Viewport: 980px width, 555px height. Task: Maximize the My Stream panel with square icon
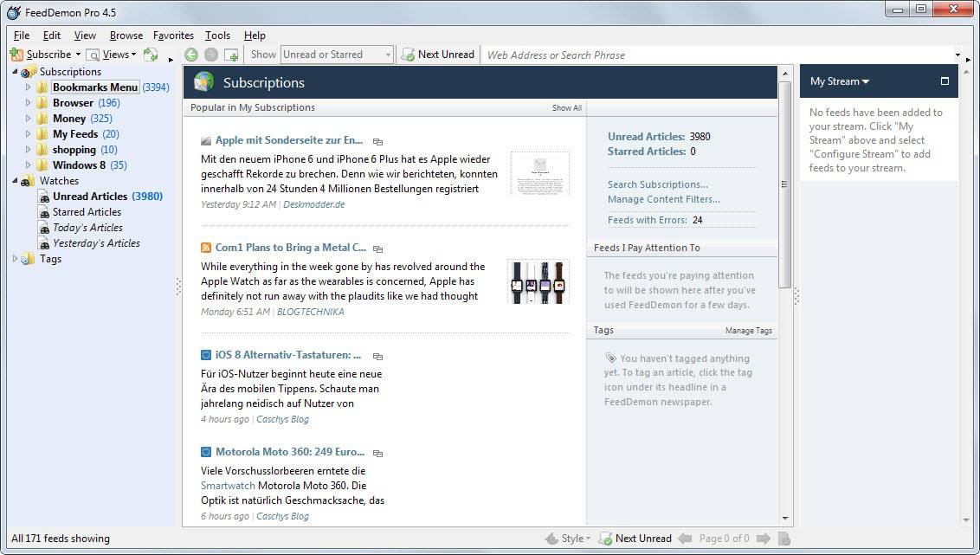[945, 81]
